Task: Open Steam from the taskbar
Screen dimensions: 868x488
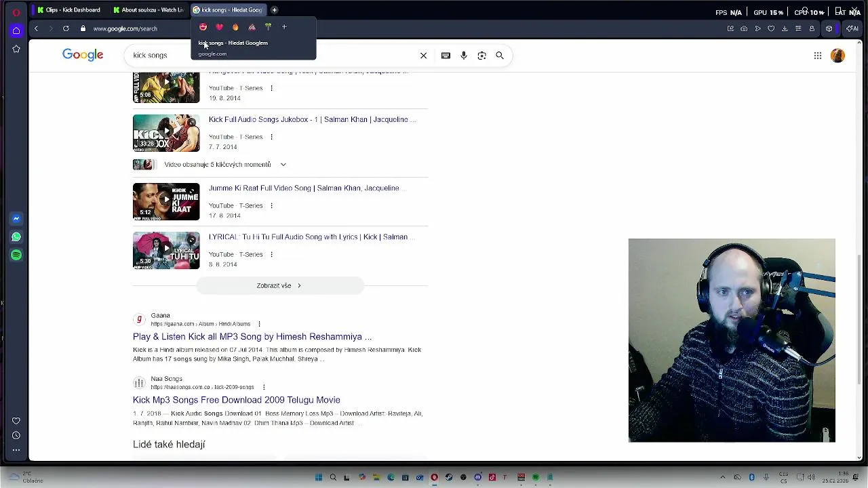Action: point(449,478)
